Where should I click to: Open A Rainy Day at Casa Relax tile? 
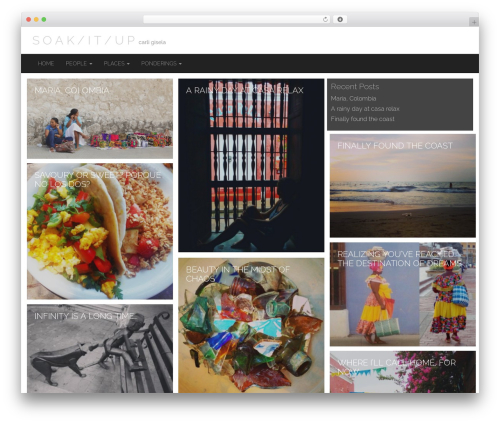point(251,165)
